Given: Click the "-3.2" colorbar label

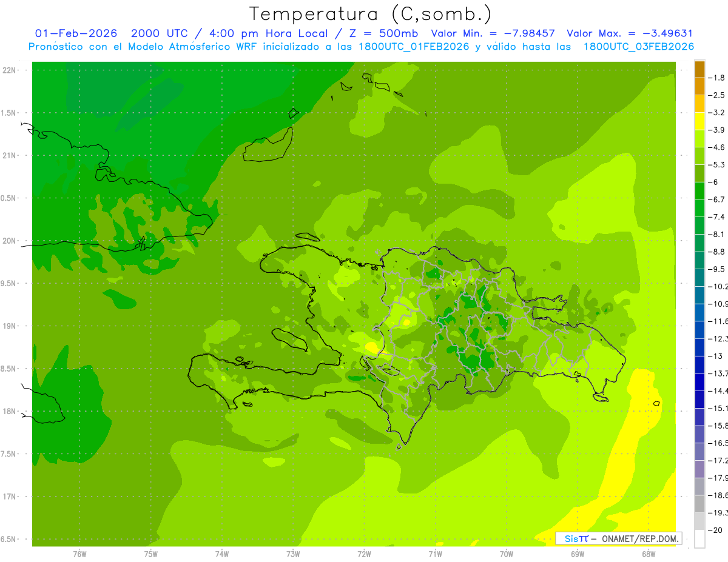Looking at the screenshot, I should 717,113.
